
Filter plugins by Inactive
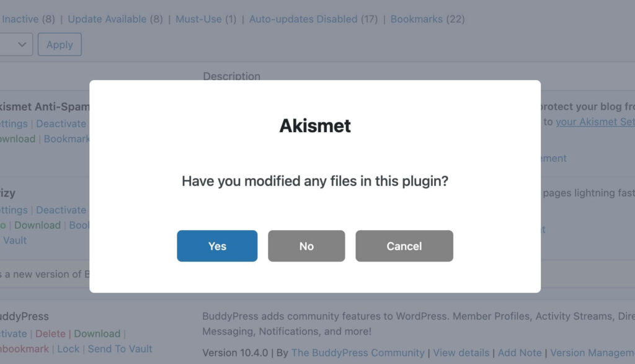(x=20, y=19)
